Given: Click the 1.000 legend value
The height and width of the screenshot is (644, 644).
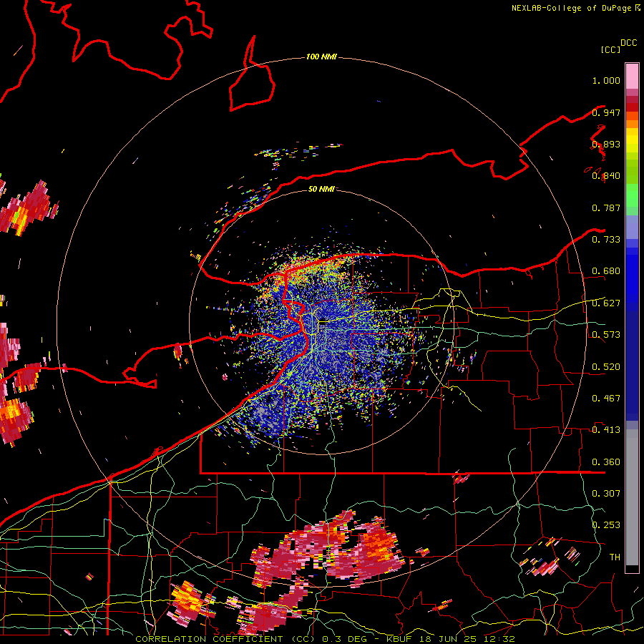Looking at the screenshot, I should point(606,80).
